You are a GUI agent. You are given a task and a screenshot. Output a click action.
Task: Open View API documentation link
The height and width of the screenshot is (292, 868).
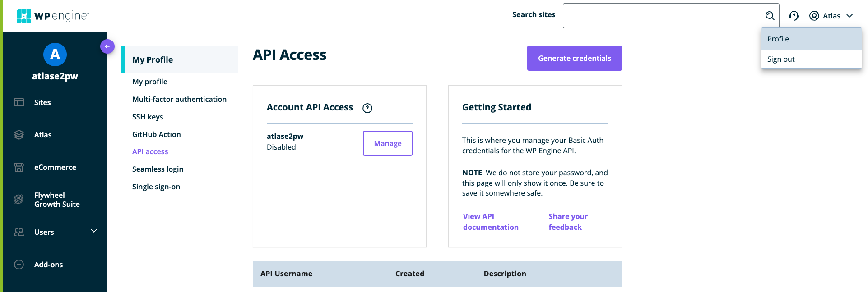491,222
